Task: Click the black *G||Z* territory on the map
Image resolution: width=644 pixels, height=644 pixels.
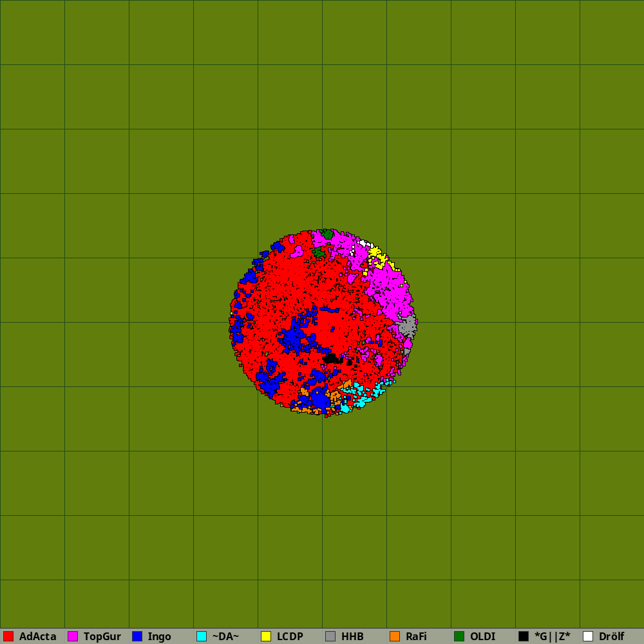Action: [330, 359]
